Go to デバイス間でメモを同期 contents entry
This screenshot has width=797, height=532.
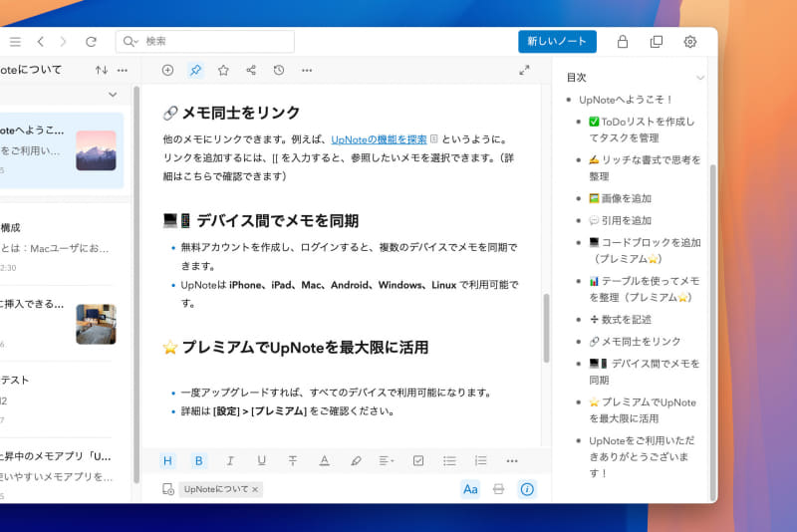click(644, 372)
